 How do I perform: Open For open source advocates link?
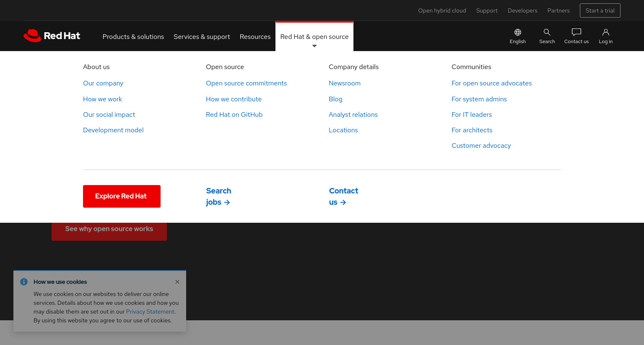tap(491, 83)
